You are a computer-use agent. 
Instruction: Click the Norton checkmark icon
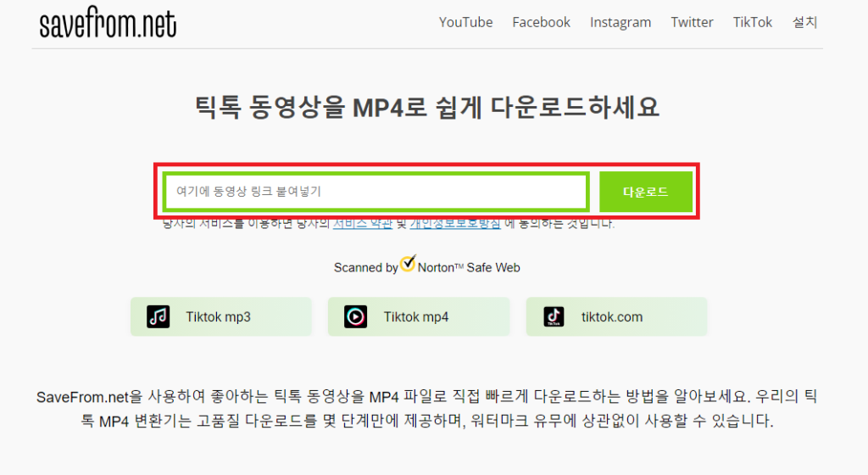pyautogui.click(x=408, y=264)
